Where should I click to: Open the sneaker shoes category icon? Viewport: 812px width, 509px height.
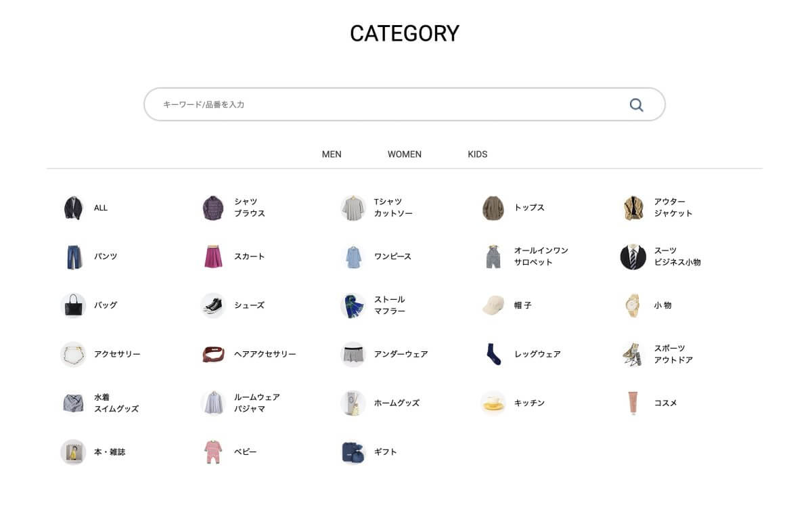213,305
